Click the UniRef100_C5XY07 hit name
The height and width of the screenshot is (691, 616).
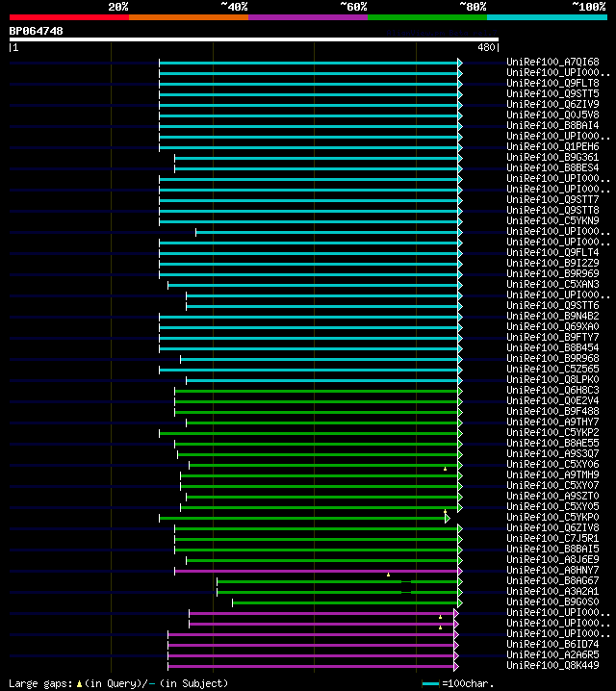(552, 485)
